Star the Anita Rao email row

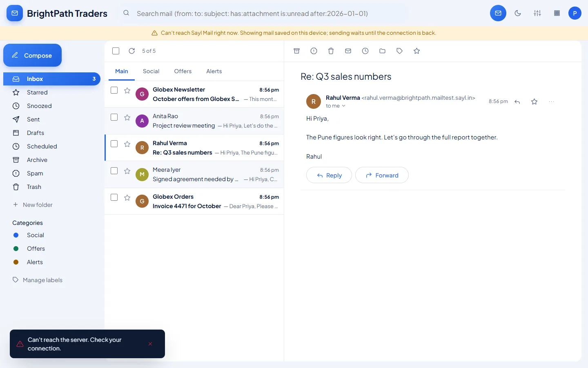[127, 118]
